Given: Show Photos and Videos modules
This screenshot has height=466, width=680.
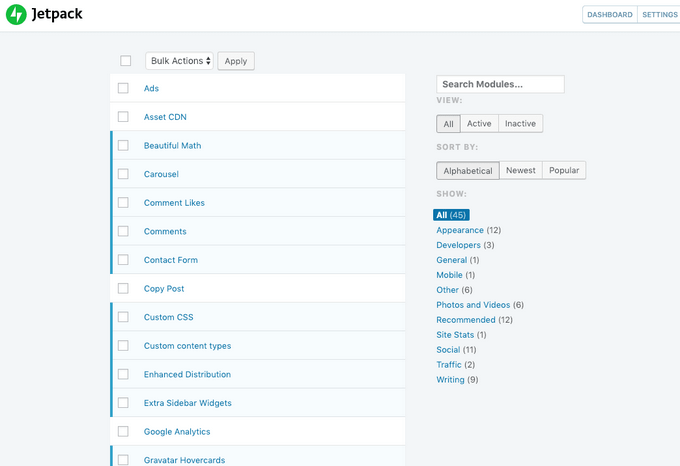Looking at the screenshot, I should pos(473,305).
